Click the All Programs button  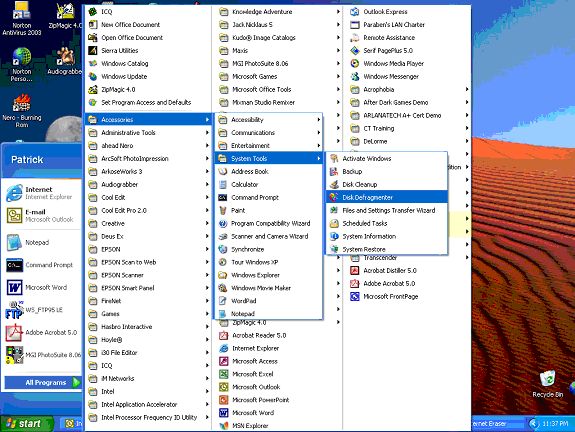[x=43, y=382]
